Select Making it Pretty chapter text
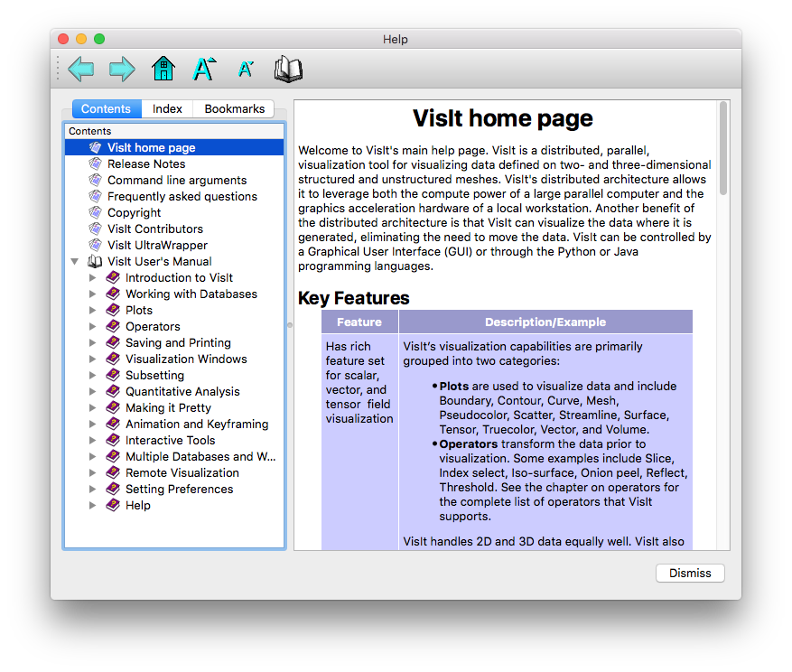Viewport: 792px width, 672px height. [x=168, y=407]
